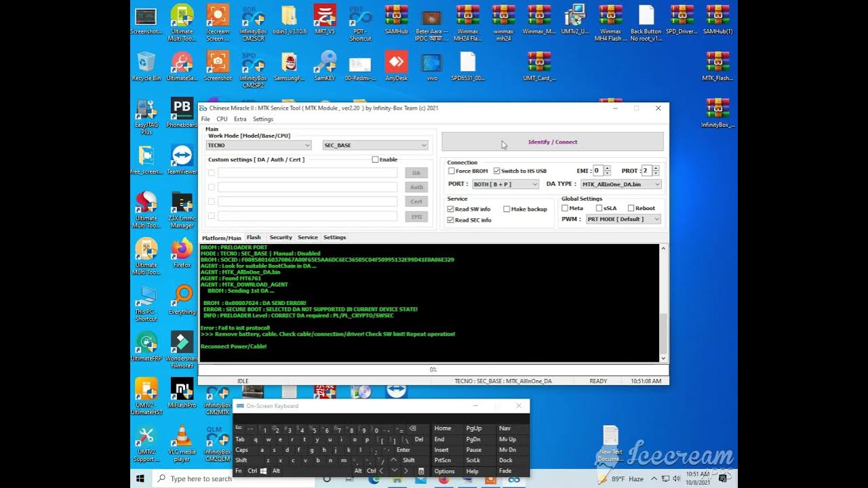Switch to the Flash tab
The image size is (868, 488).
tap(254, 237)
